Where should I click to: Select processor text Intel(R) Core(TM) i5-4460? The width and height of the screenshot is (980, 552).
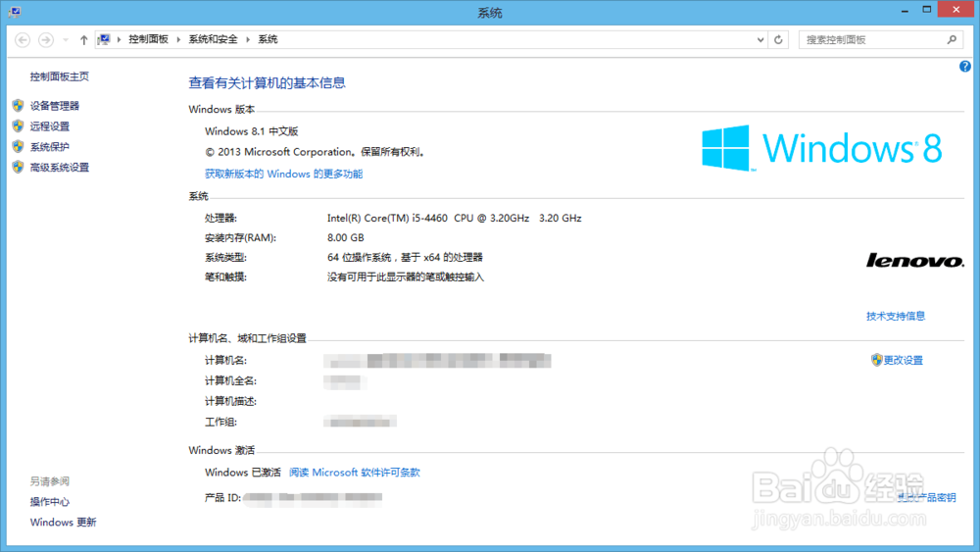pyautogui.click(x=387, y=219)
